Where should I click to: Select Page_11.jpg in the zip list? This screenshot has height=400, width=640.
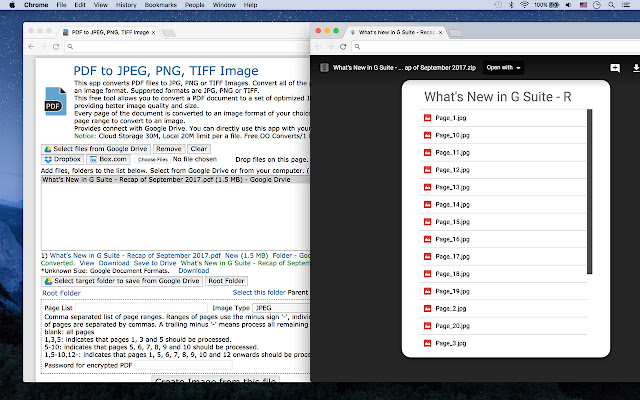503,153
